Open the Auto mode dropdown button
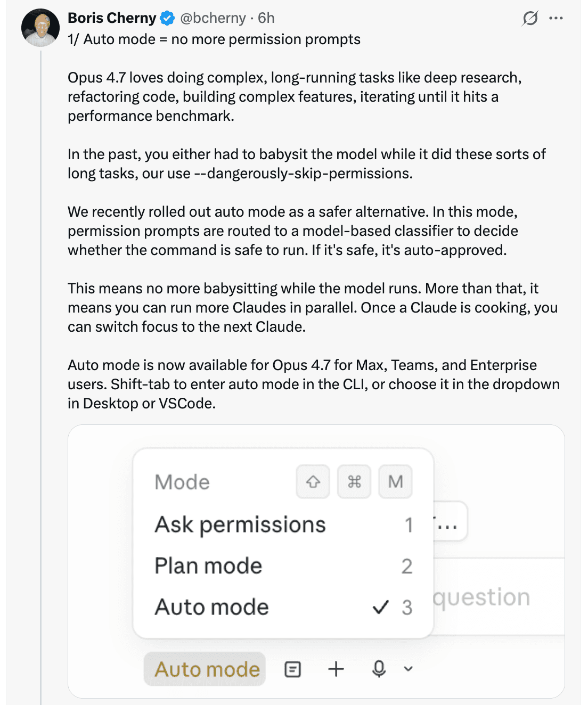The height and width of the screenshot is (705, 588). click(x=207, y=669)
